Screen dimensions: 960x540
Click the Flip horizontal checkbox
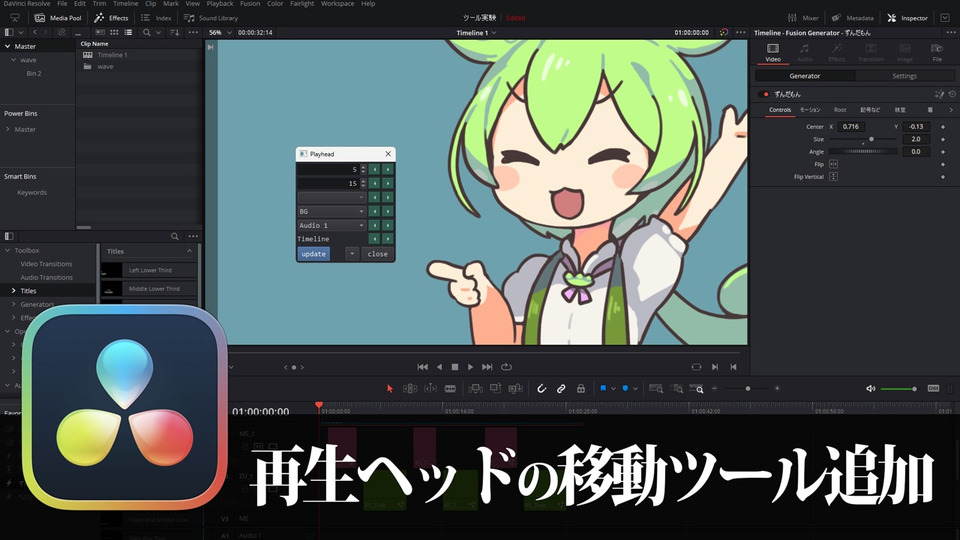coord(833,164)
